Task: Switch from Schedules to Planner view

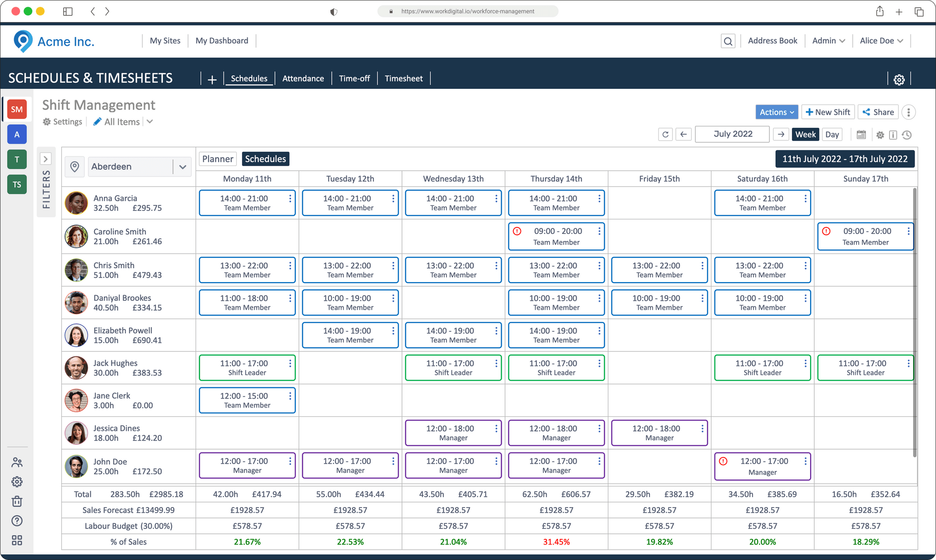Action: coord(217,159)
